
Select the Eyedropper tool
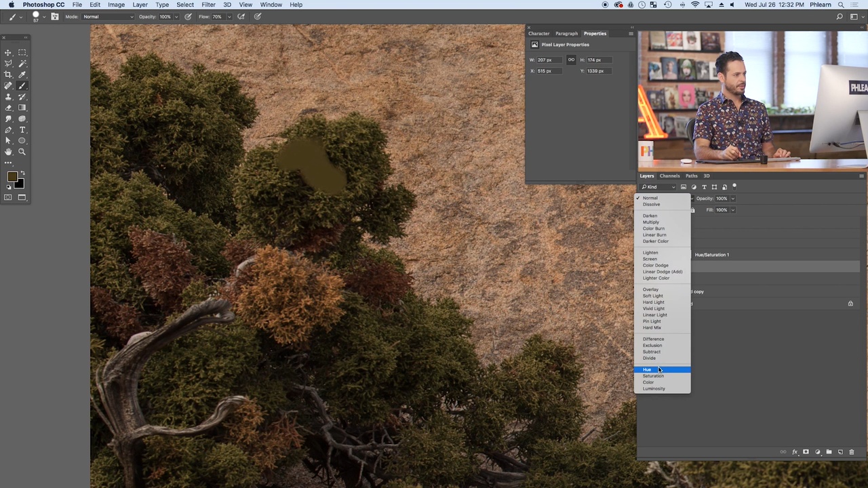[x=22, y=75]
